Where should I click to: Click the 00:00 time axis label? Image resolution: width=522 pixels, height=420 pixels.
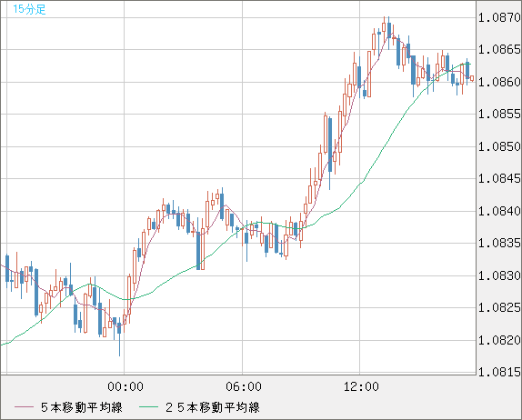point(125,386)
